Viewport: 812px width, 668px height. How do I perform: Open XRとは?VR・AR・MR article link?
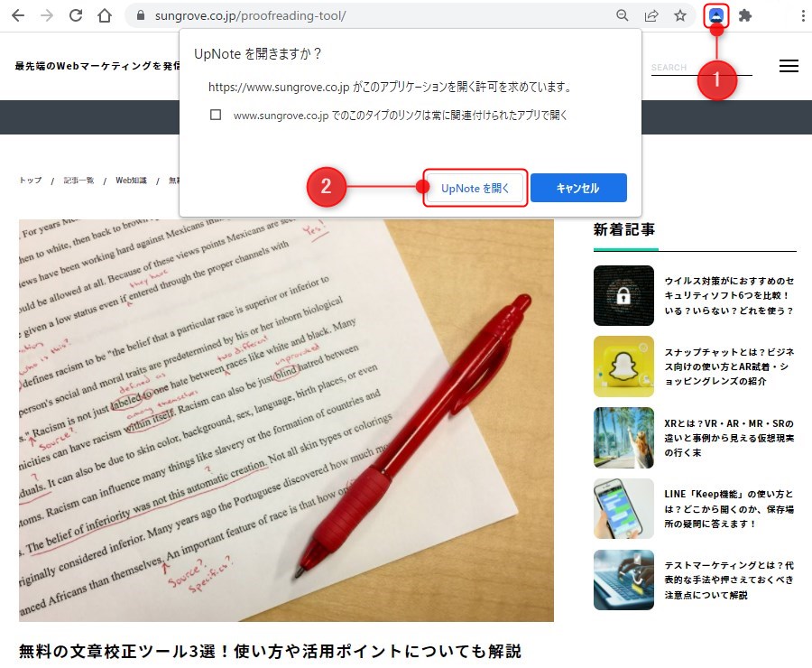(729, 438)
